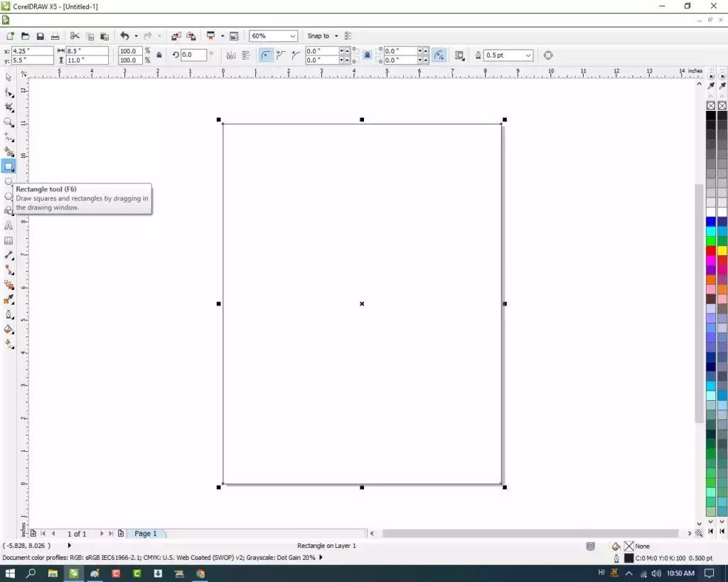Undo the last action
The width and height of the screenshot is (728, 582).
click(124, 36)
